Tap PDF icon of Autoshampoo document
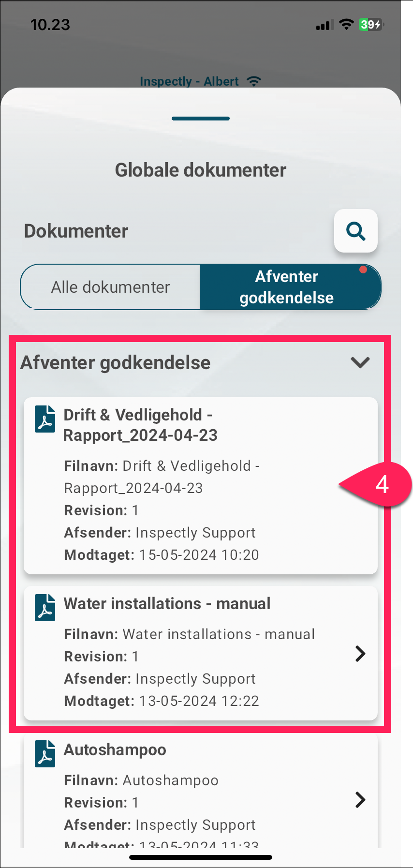Image resolution: width=413 pixels, height=868 pixels. 45,753
